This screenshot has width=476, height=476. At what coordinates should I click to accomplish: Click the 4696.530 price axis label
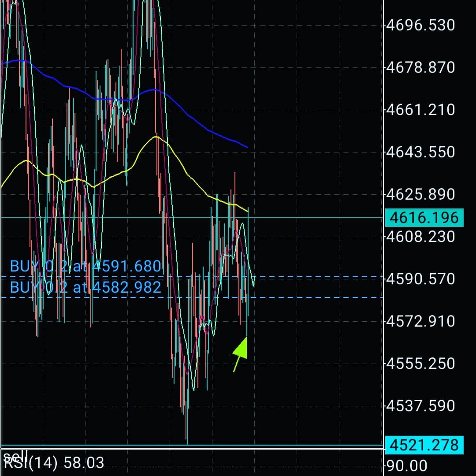[420, 25]
